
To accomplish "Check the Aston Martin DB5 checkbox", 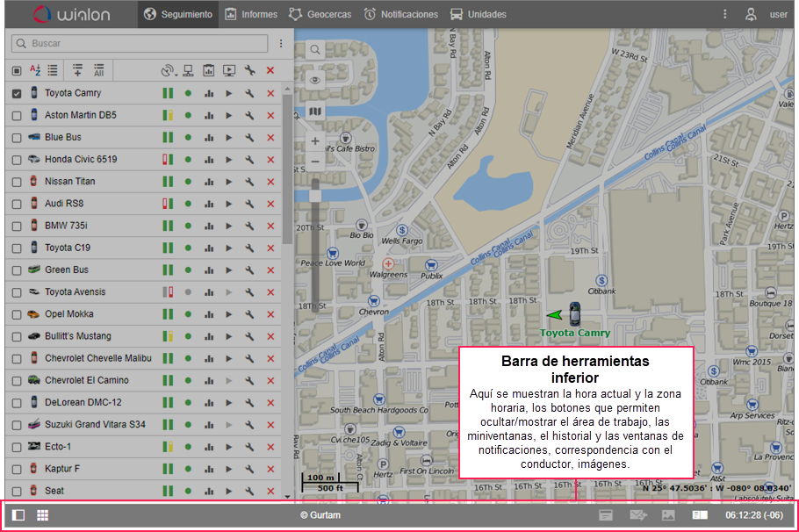I will [x=17, y=115].
